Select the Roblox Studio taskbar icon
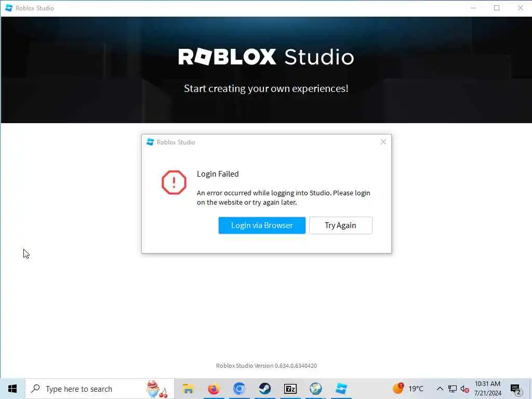This screenshot has width=532, height=399. click(341, 389)
